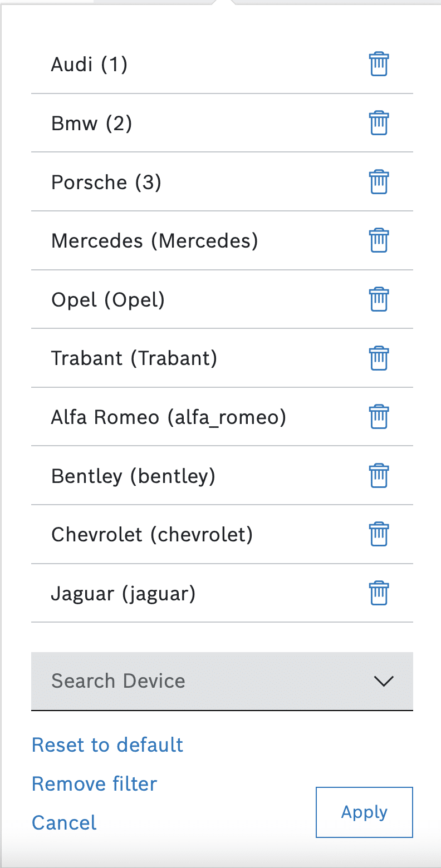Delete Chevrolet from the filter list
Viewport: 441px width, 868px height.
coord(379,534)
